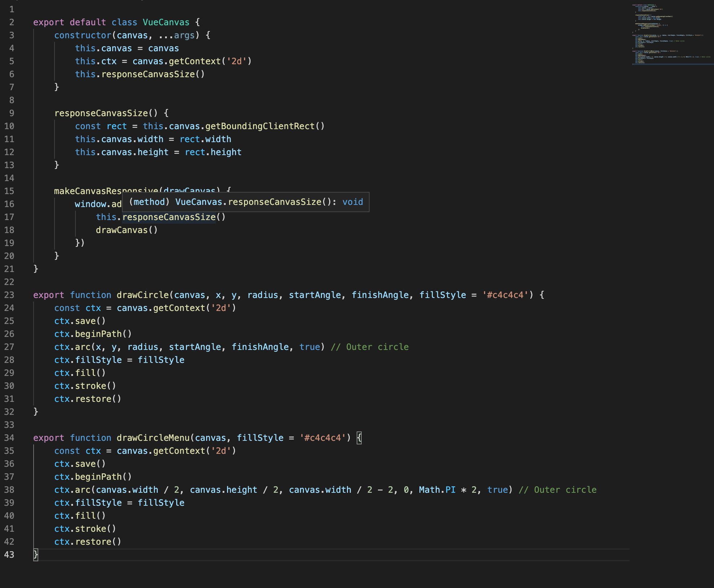Click line number 23 in the gutter

point(9,295)
